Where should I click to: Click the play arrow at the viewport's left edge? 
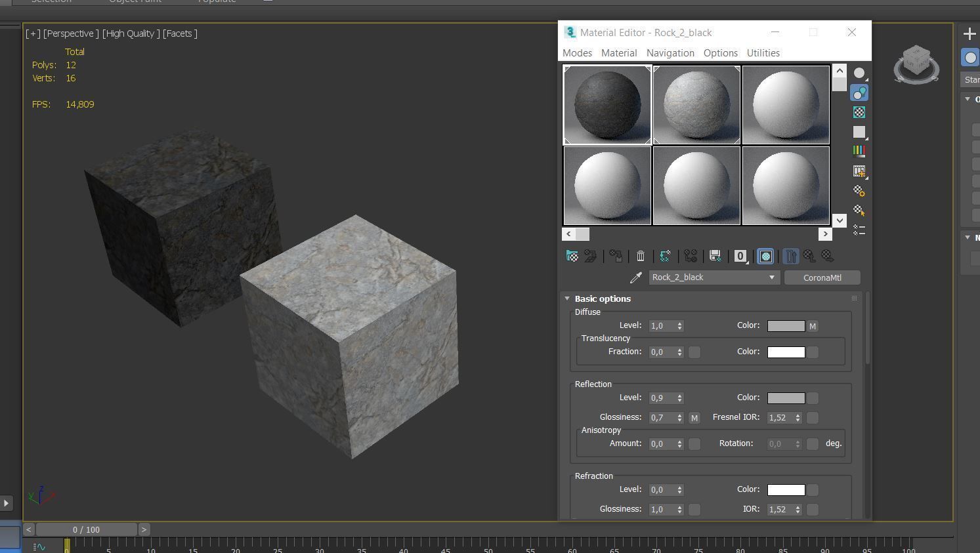point(6,503)
